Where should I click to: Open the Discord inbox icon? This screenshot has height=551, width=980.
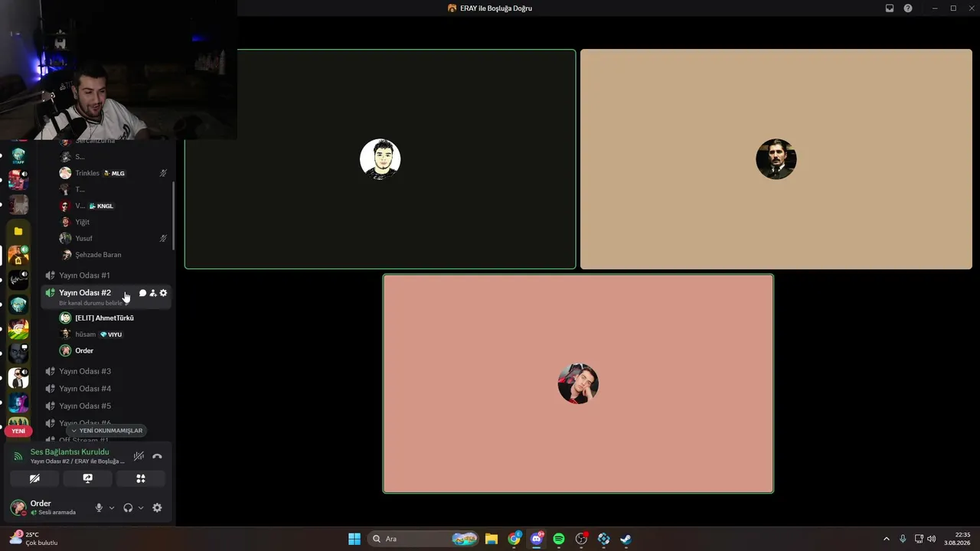coord(890,8)
